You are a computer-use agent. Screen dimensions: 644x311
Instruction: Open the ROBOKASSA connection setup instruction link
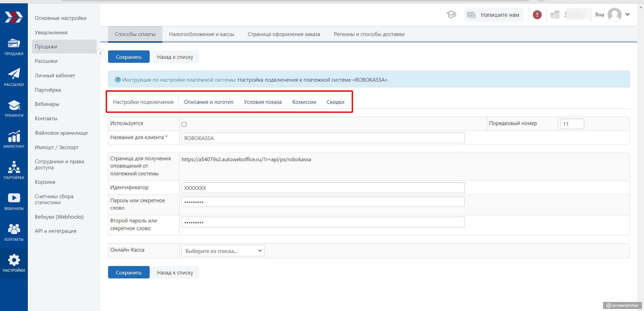pyautogui.click(x=312, y=80)
